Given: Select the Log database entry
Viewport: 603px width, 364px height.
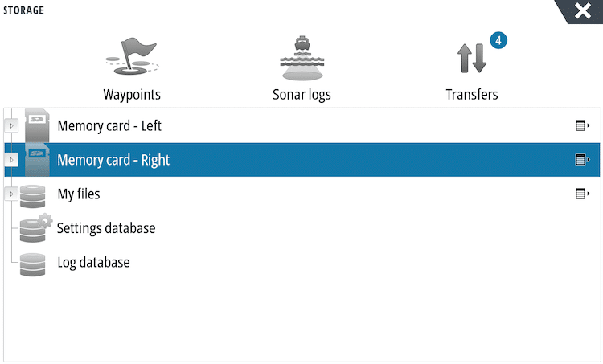Looking at the screenshot, I should (x=93, y=263).
